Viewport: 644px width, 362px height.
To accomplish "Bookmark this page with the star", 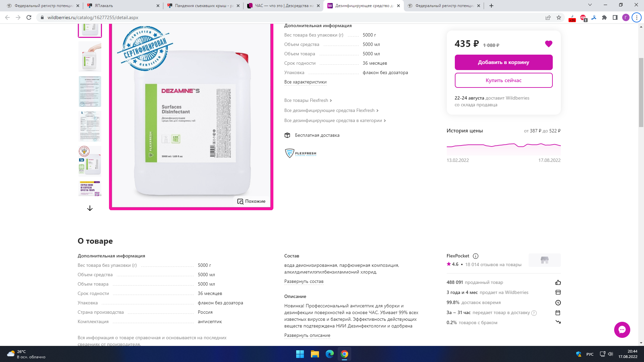I will coord(559,17).
